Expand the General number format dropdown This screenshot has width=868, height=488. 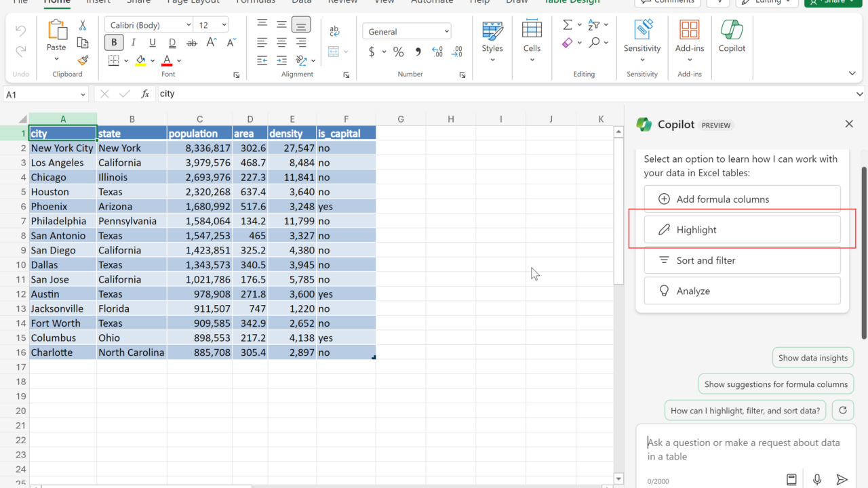(446, 31)
